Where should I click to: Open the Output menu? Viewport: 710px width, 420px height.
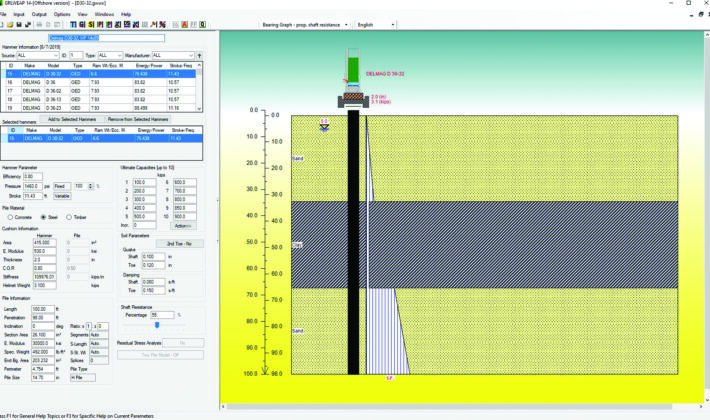[39, 15]
